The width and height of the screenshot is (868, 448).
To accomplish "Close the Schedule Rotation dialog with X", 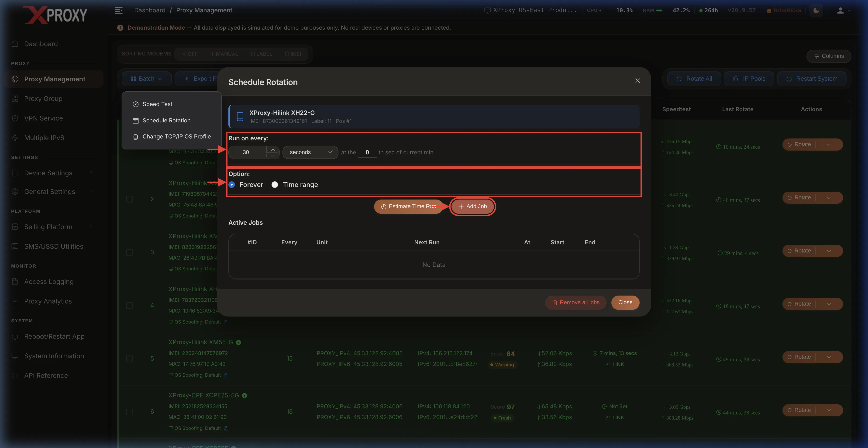I will (637, 81).
